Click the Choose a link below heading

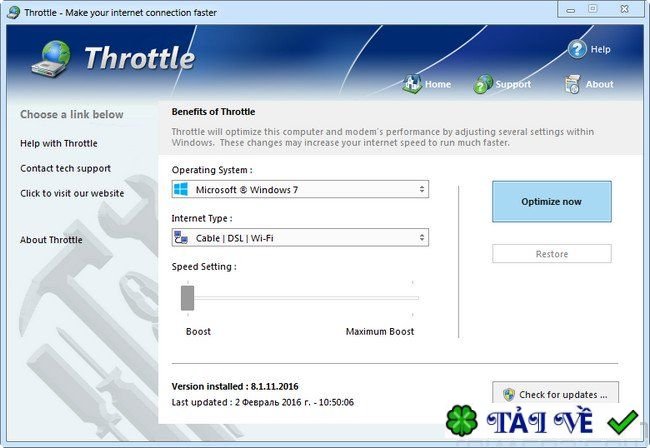[x=72, y=114]
